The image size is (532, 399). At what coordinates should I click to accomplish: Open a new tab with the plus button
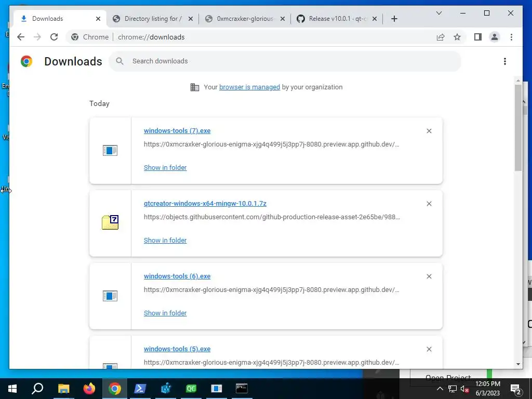click(x=394, y=19)
